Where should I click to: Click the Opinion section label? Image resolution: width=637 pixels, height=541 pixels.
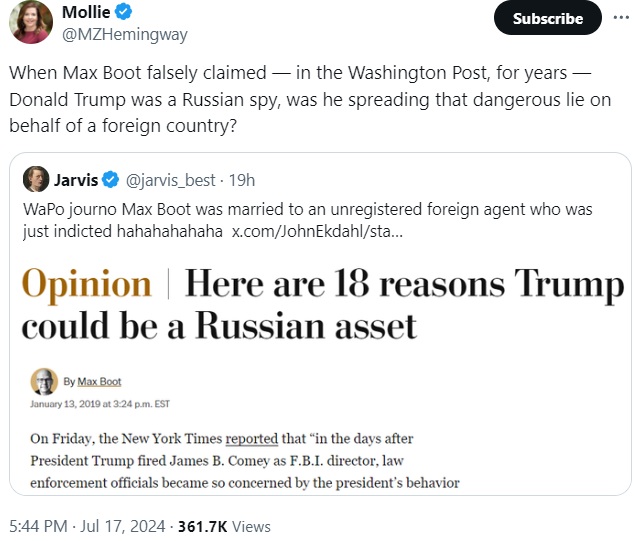[87, 286]
